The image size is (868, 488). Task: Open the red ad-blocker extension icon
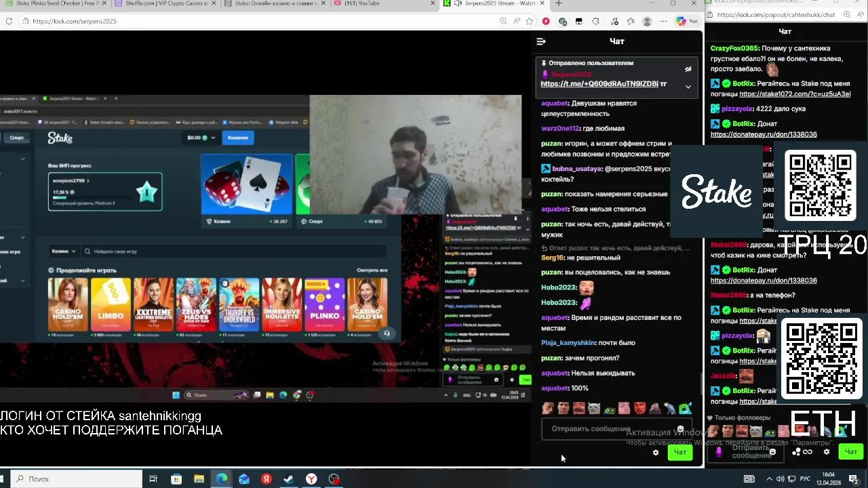(x=546, y=21)
